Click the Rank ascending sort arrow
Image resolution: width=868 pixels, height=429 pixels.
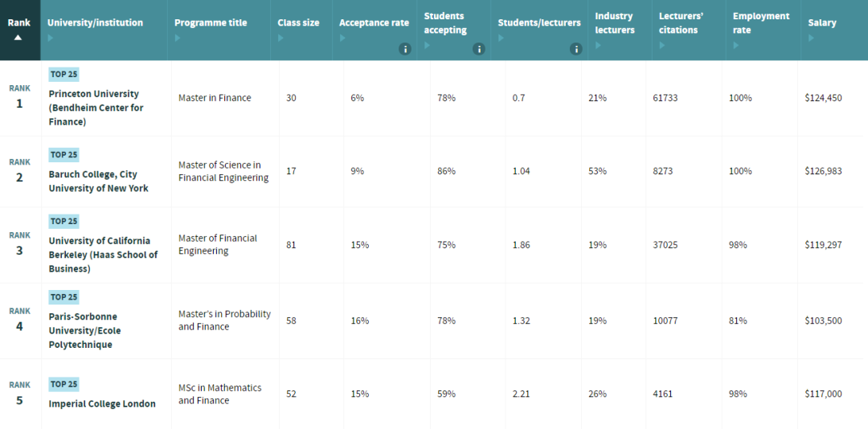[x=18, y=38]
